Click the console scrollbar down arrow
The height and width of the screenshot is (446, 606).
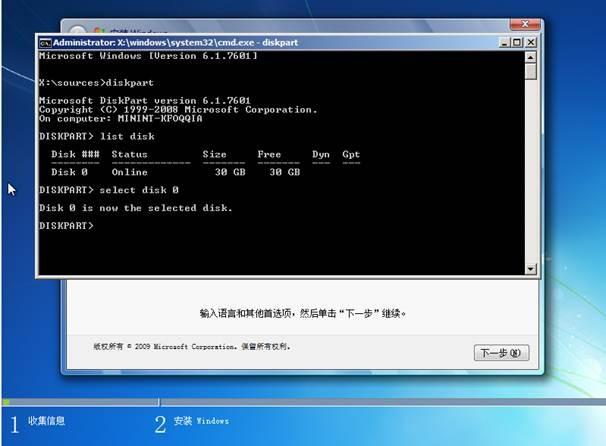[531, 269]
